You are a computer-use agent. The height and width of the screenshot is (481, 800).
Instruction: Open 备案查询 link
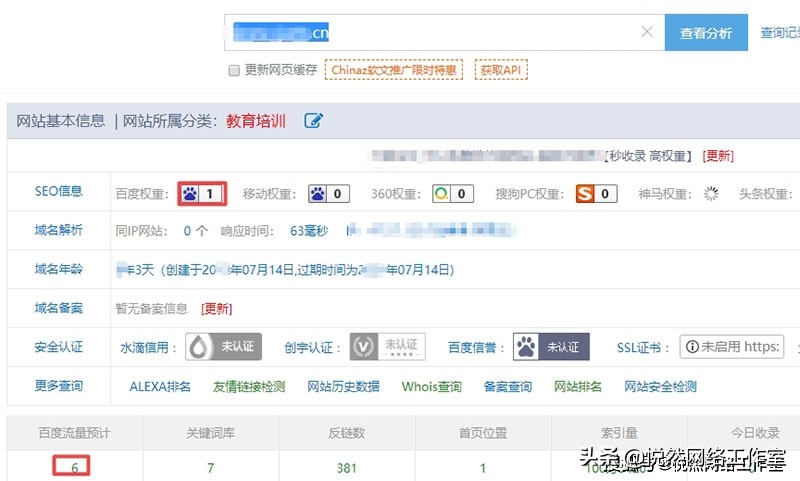tap(508, 387)
